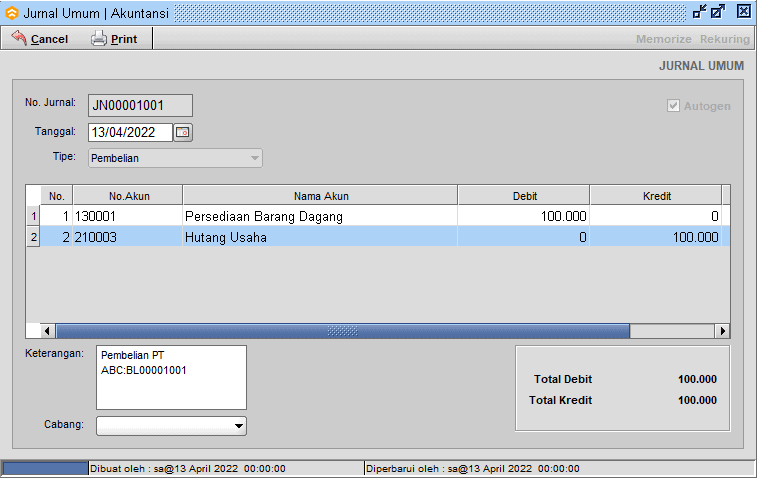Select row header 2 of the table

coord(33,237)
